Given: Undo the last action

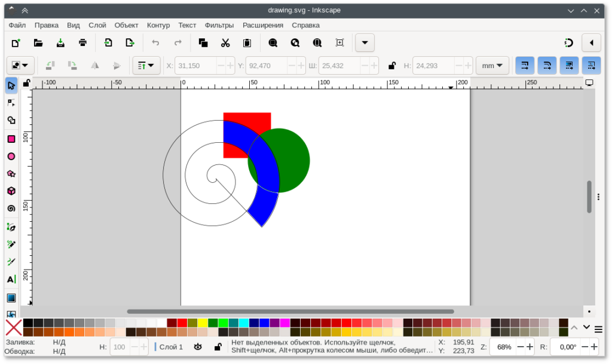Looking at the screenshot, I should point(156,43).
